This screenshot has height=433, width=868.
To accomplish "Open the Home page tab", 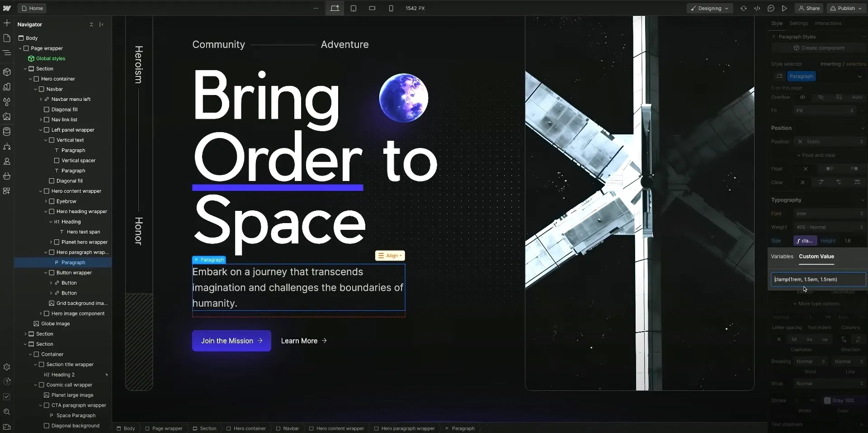I will pos(32,8).
